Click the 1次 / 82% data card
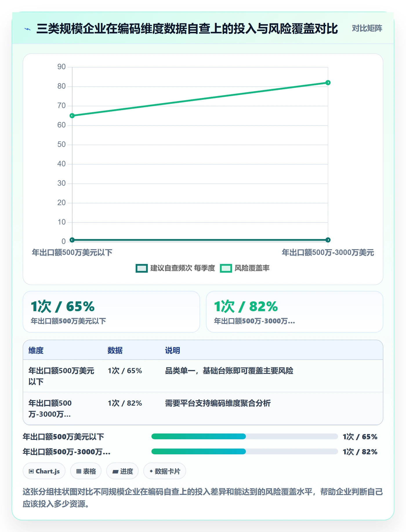406x532 pixels. [x=295, y=312]
